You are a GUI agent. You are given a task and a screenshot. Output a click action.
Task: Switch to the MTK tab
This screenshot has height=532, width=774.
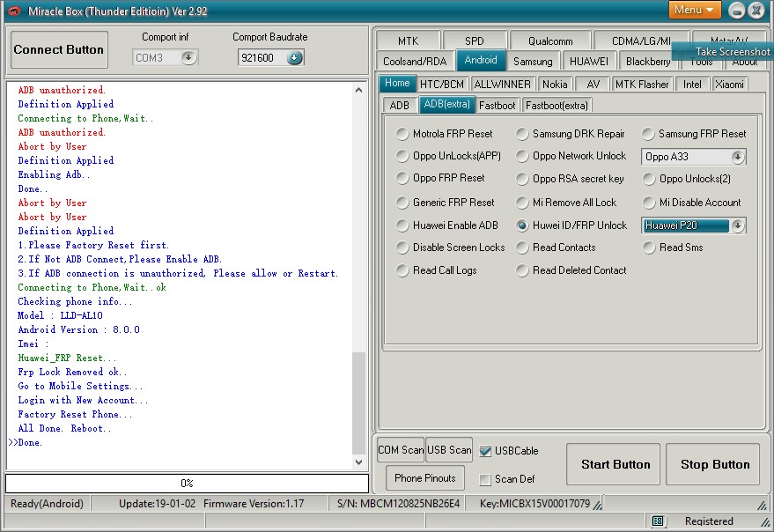(x=408, y=41)
